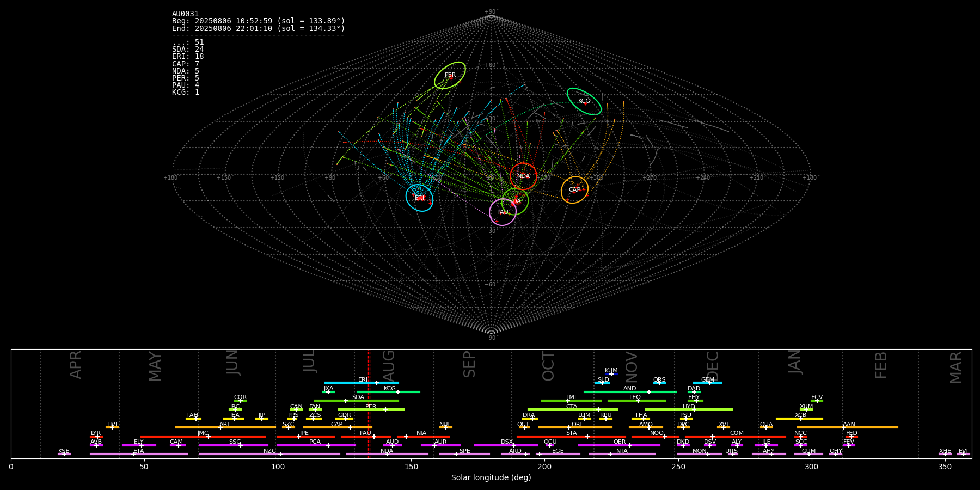Select the LYR shower bar in timeline
Screen dimensions: 980x490
coord(96,437)
